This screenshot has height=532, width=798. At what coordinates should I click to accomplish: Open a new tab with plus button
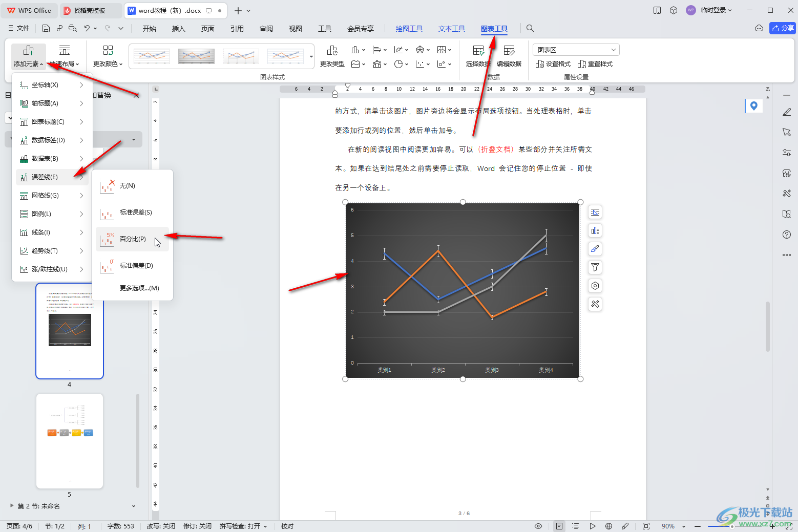tap(238, 10)
